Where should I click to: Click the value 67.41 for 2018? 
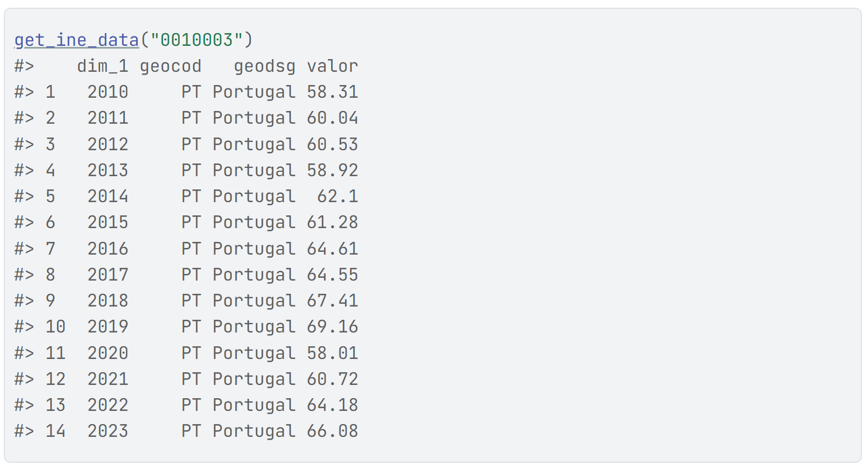click(333, 300)
